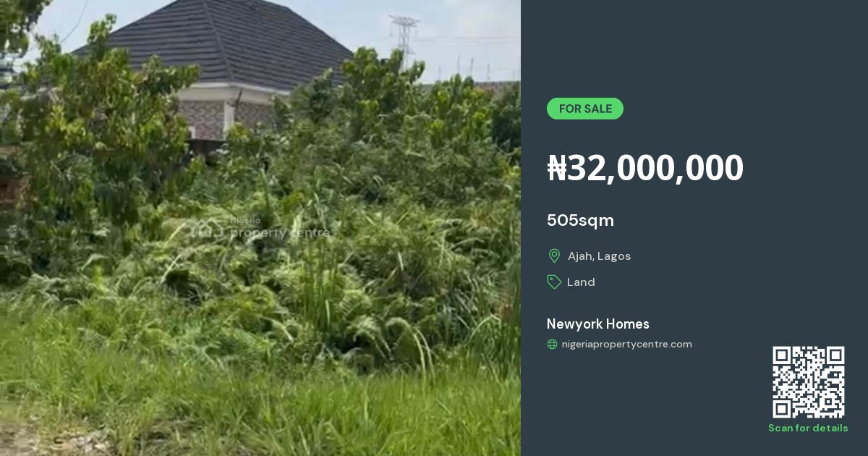Screen dimensions: 868x456
Task: Click the Land property type label
Action: coord(581,282)
